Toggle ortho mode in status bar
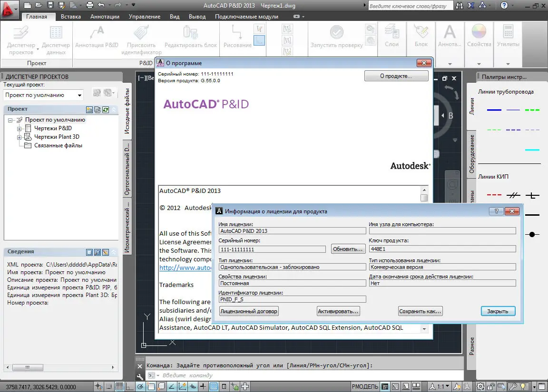 coord(130,386)
